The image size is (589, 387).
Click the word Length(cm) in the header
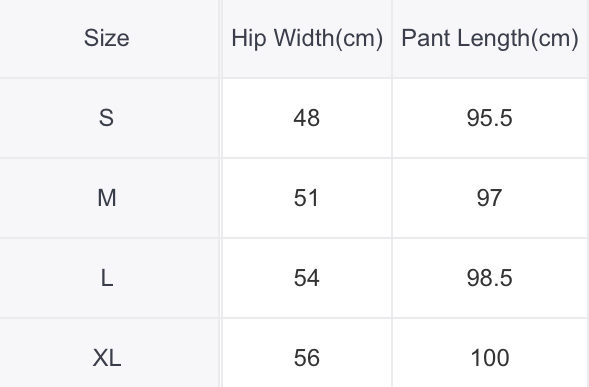(x=518, y=39)
